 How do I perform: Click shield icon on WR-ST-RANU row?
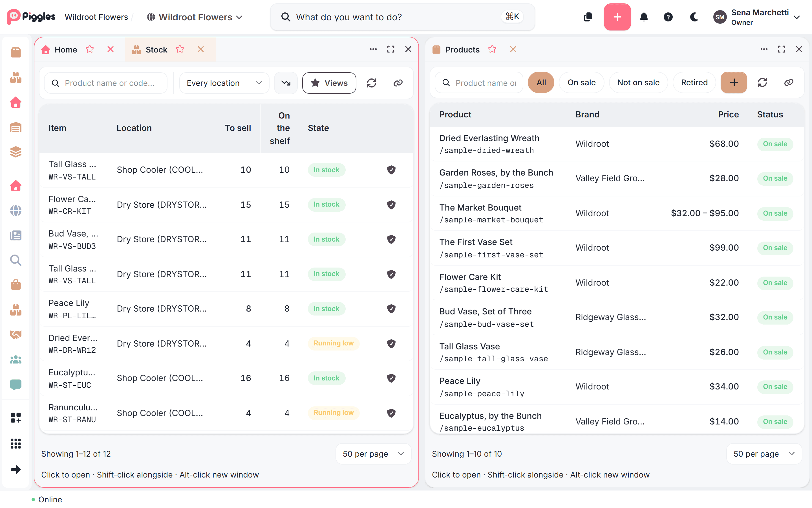pyautogui.click(x=391, y=413)
